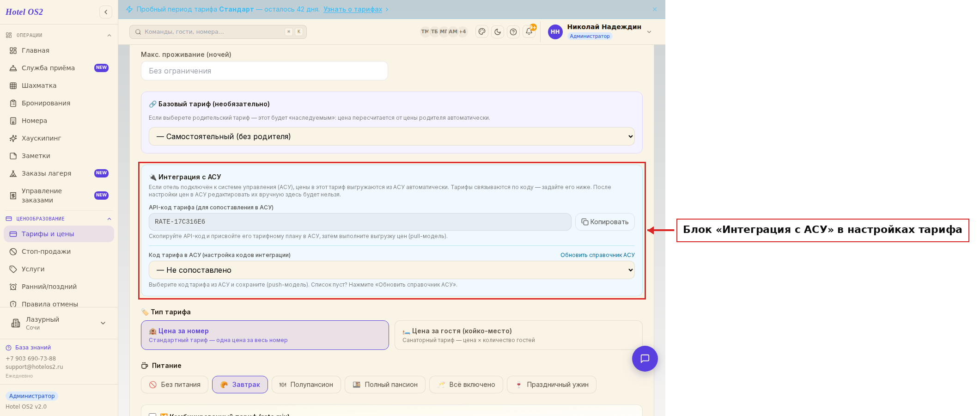Select the Цена за гостя (койко-место) tariff type
Viewport: 980px width, 416px height.
coord(518,335)
